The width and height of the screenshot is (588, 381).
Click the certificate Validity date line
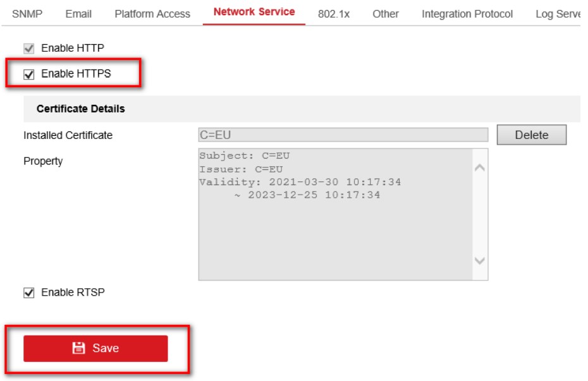300,182
